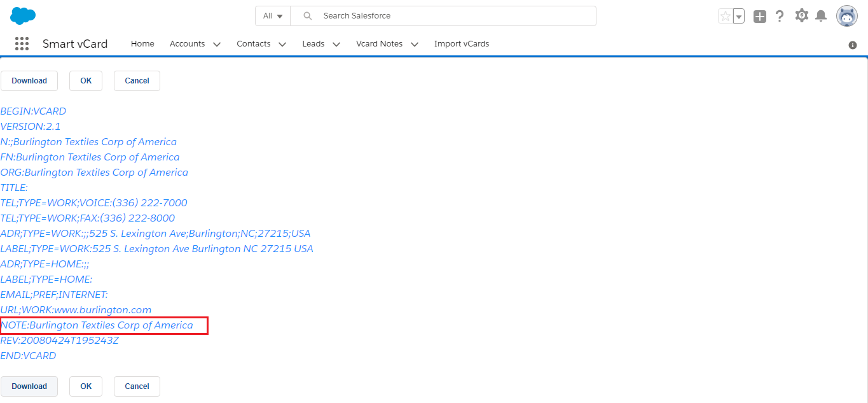Click the Salesforce cloud logo
The height and width of the screenshot is (403, 868).
click(23, 16)
